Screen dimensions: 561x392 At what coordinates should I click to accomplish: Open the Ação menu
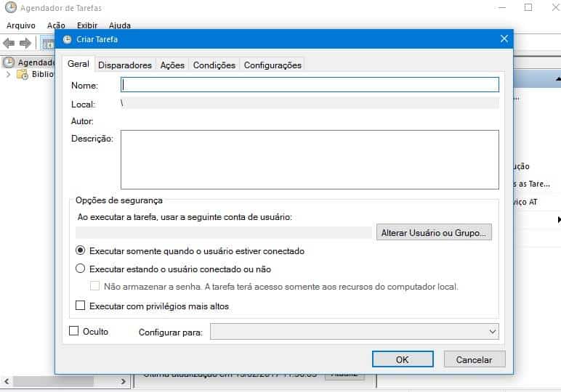pyautogui.click(x=56, y=25)
